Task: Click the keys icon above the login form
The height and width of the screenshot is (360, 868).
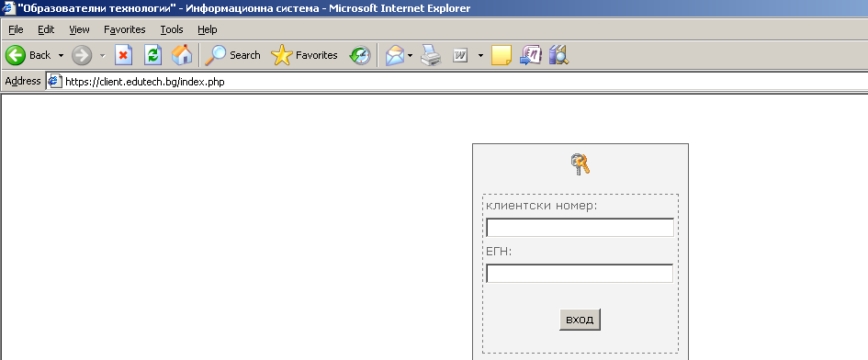Action: coord(581,164)
